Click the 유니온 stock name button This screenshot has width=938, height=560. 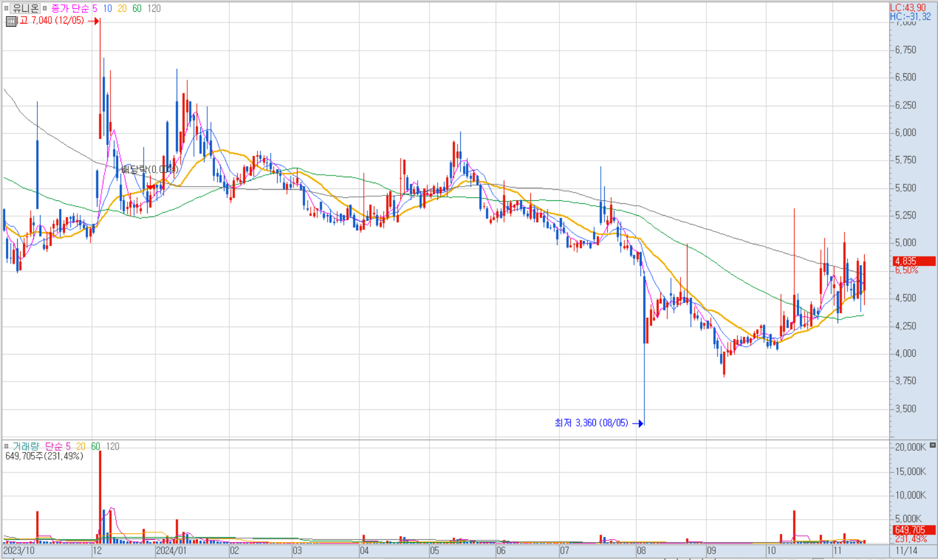click(25, 8)
